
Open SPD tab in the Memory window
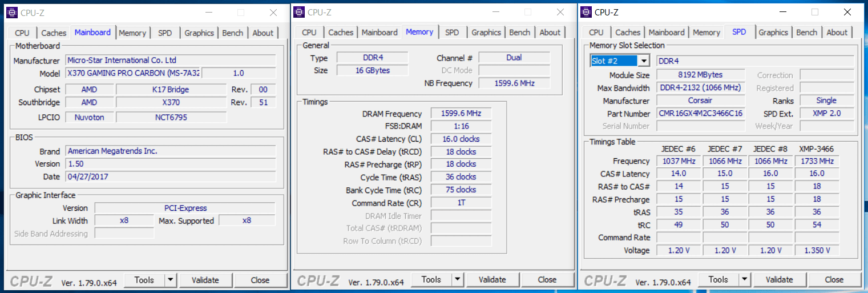452,33
